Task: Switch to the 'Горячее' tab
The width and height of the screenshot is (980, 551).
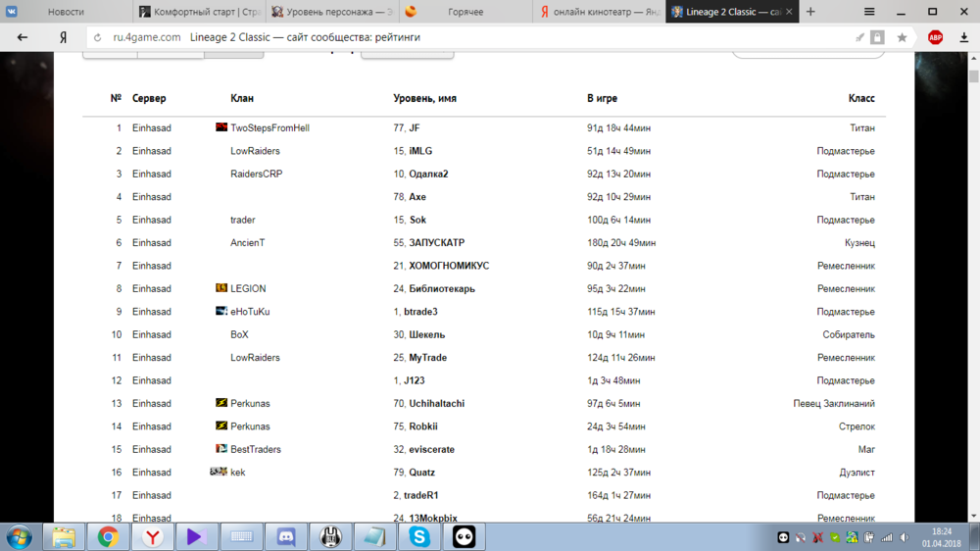Action: tap(465, 12)
